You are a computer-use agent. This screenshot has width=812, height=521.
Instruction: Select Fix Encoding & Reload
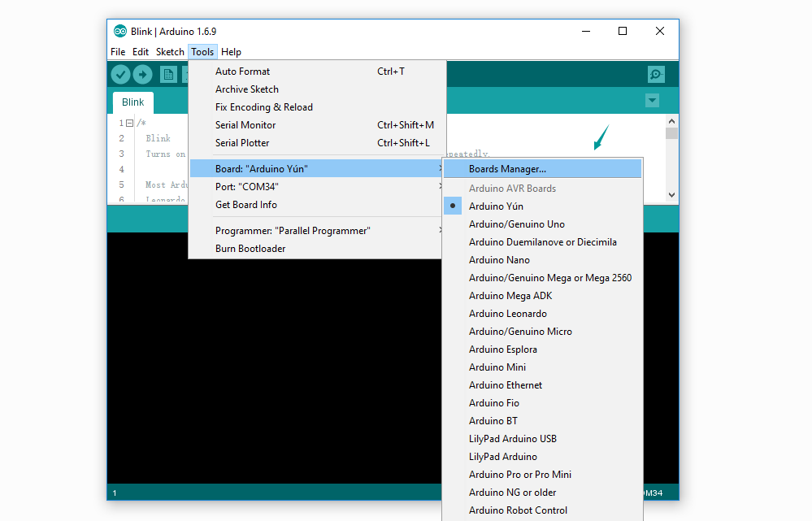(x=318, y=107)
